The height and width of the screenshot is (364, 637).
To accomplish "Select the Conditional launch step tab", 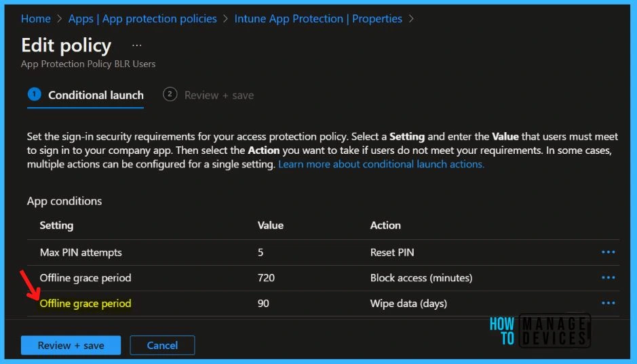I will tap(86, 95).
